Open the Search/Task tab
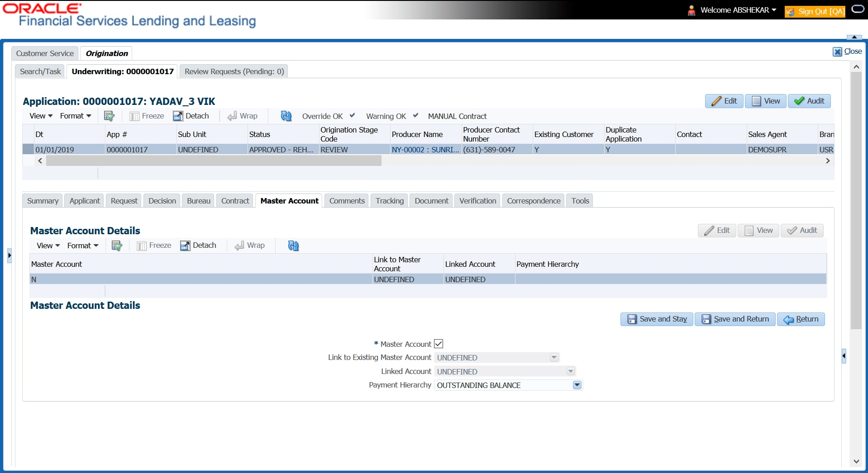This screenshot has height=473, width=868. [x=40, y=71]
